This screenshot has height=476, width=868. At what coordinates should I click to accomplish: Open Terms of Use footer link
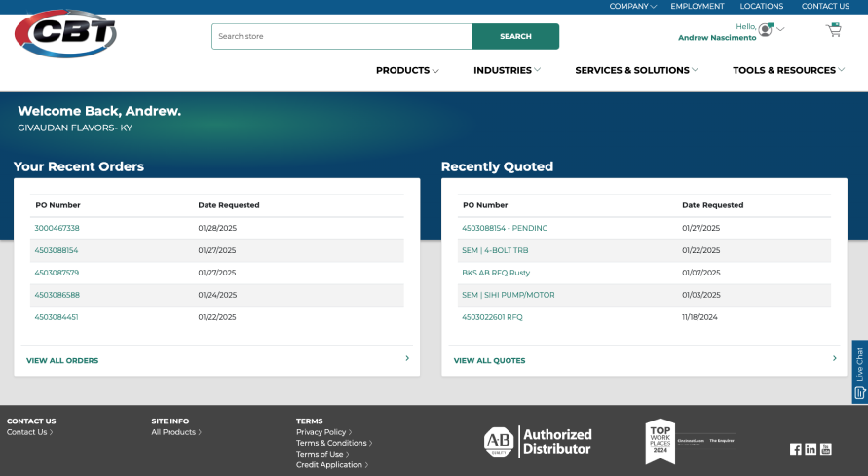point(322,454)
